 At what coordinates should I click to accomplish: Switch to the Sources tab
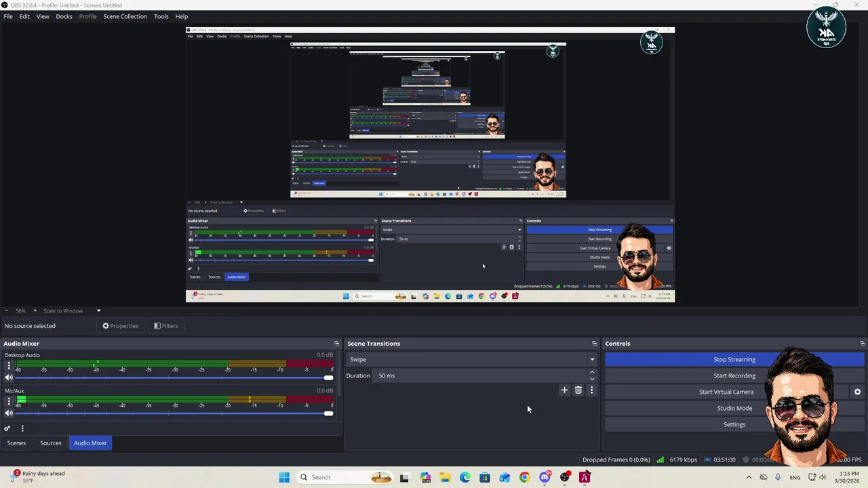coord(51,443)
